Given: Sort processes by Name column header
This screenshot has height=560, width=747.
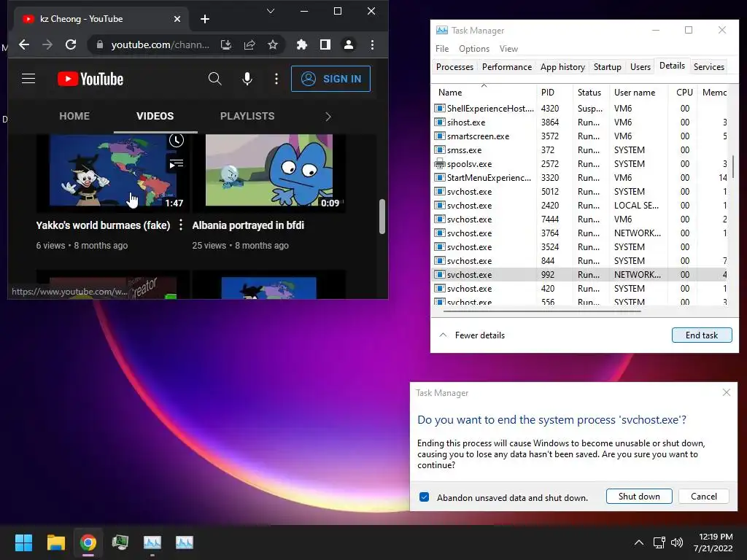Looking at the screenshot, I should point(484,92).
